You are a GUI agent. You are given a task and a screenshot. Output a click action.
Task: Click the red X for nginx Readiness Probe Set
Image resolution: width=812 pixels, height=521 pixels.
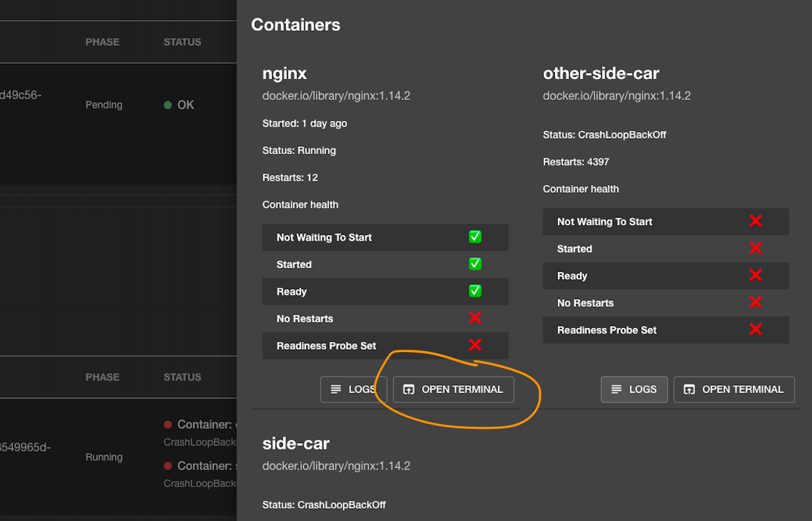475,345
